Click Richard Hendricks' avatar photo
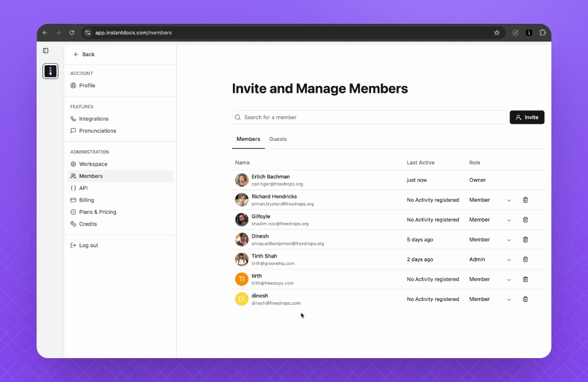The height and width of the screenshot is (382, 588). pyautogui.click(x=242, y=200)
